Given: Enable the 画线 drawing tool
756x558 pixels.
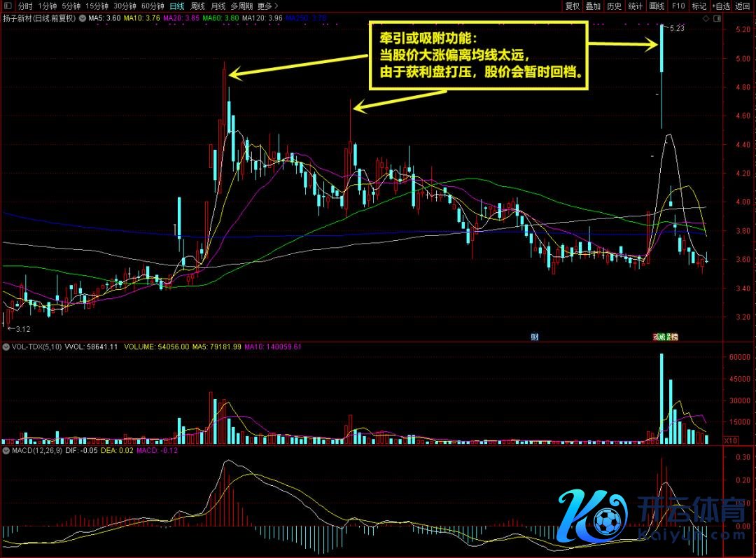Looking at the screenshot, I should point(657,6).
